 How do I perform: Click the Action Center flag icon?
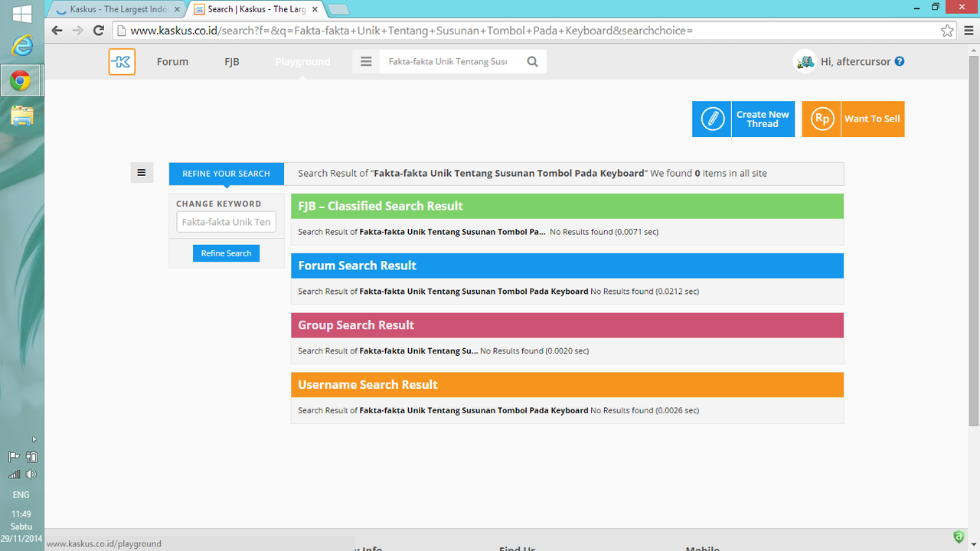click(x=14, y=457)
